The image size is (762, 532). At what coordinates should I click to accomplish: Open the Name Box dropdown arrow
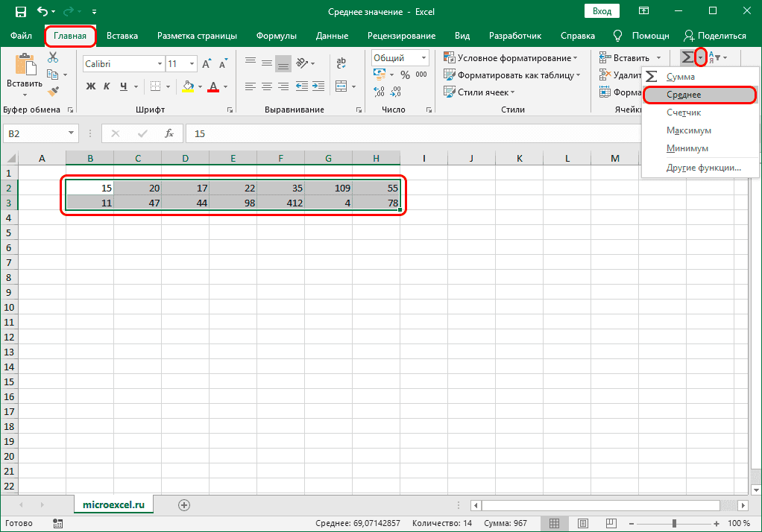point(72,133)
